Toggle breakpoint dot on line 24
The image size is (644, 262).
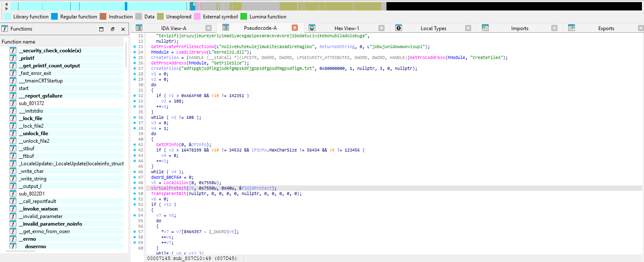pyautogui.click(x=134, y=52)
